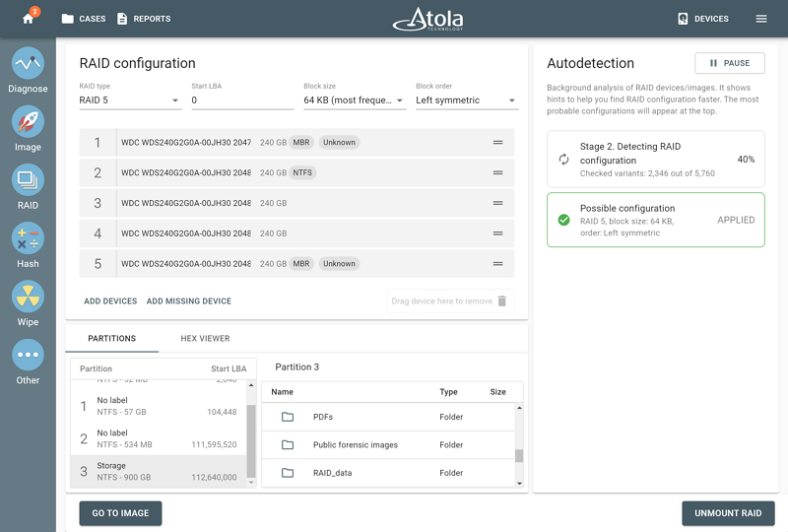Open the RAID_data folder
This screenshot has width=788, height=532.
(x=388, y=473)
